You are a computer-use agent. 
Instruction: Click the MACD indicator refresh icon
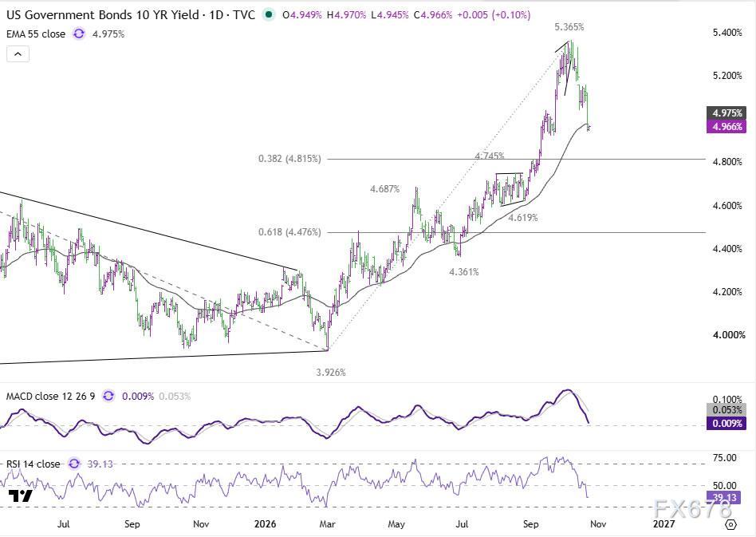pyautogui.click(x=108, y=396)
